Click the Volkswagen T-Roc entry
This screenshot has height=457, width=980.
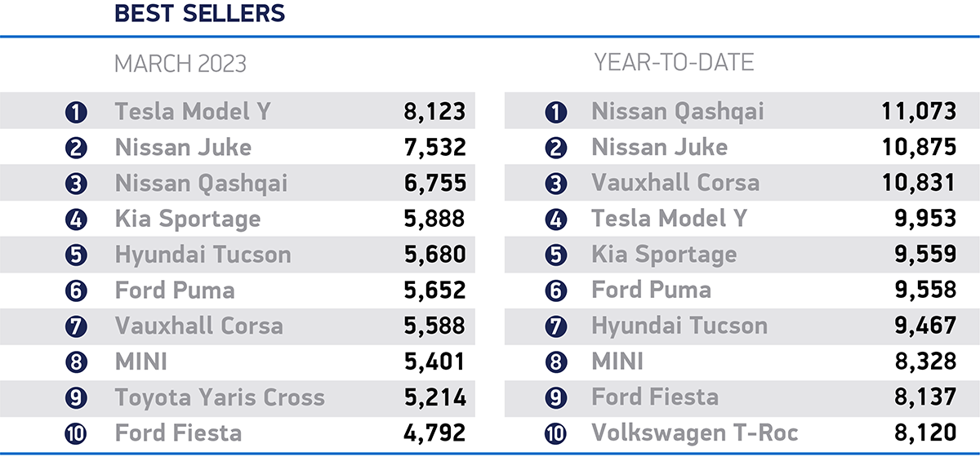click(x=694, y=433)
